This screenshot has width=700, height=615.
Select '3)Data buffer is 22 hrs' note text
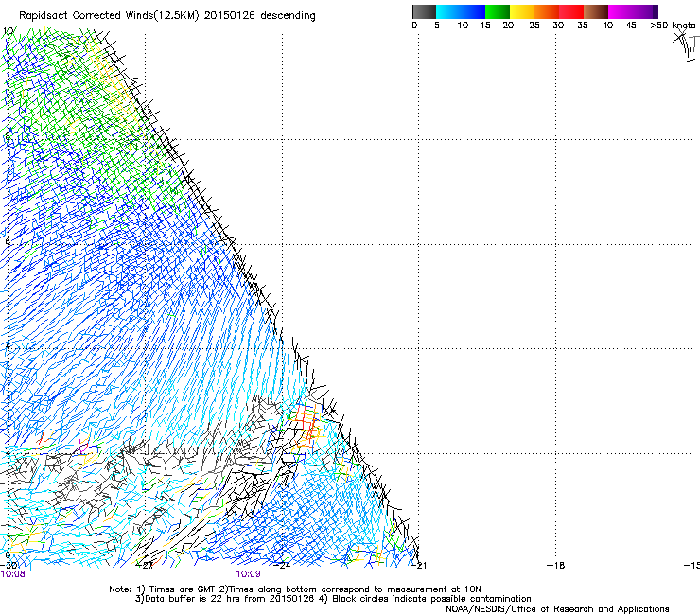(x=185, y=599)
